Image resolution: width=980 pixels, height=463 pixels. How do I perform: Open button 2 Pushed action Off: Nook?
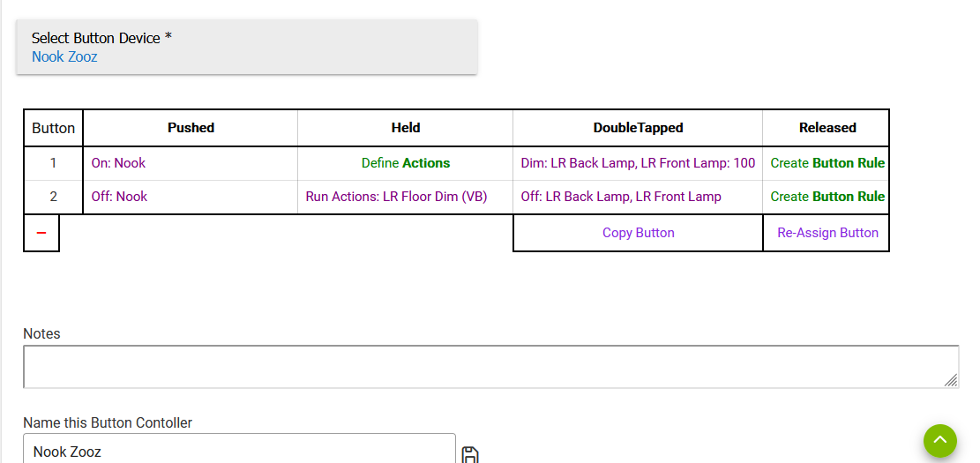[x=119, y=197]
